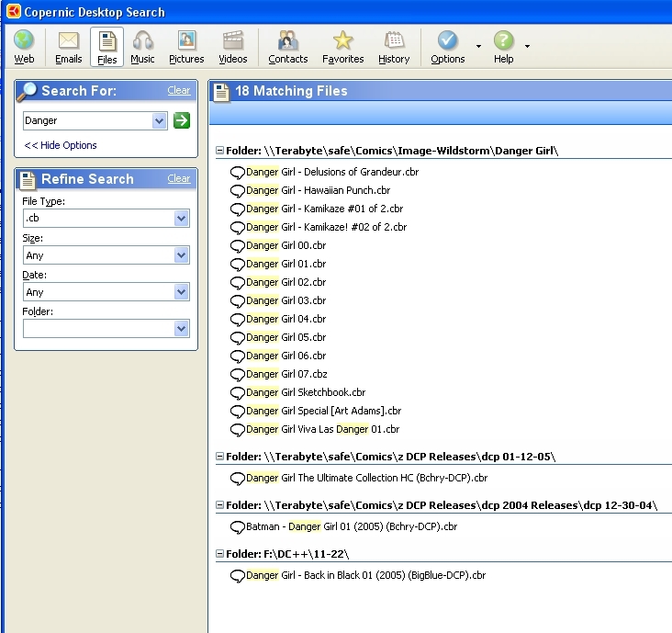Show Favorites star list
Screen dimensions: 672x633
(x=342, y=47)
